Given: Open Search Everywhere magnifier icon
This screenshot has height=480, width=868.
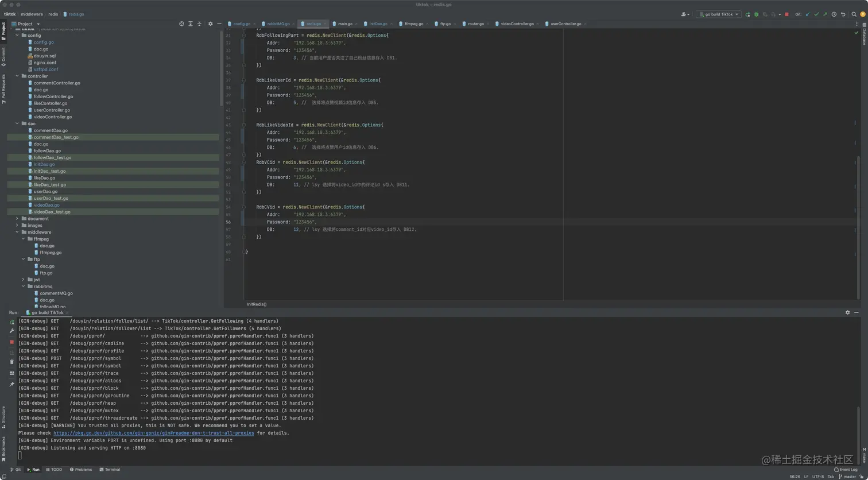Looking at the screenshot, I should click(853, 14).
